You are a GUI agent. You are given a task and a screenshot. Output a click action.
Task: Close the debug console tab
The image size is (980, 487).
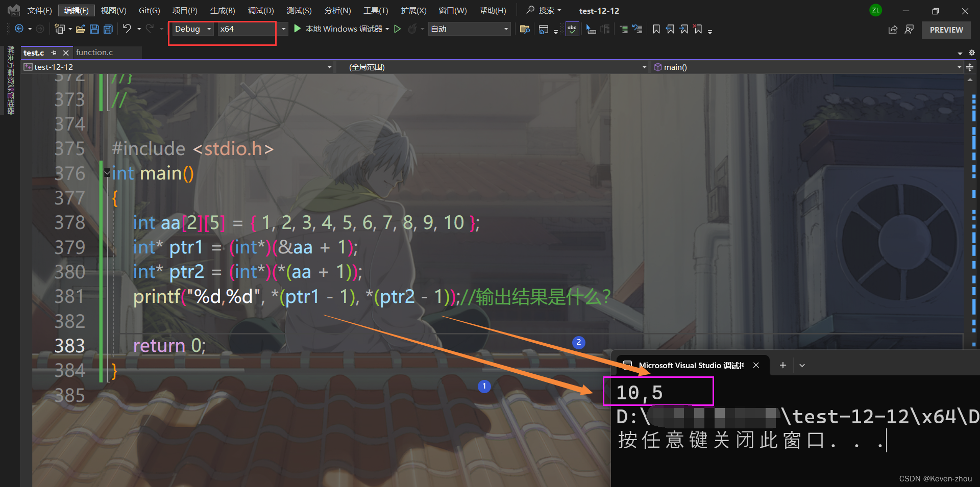(x=756, y=365)
